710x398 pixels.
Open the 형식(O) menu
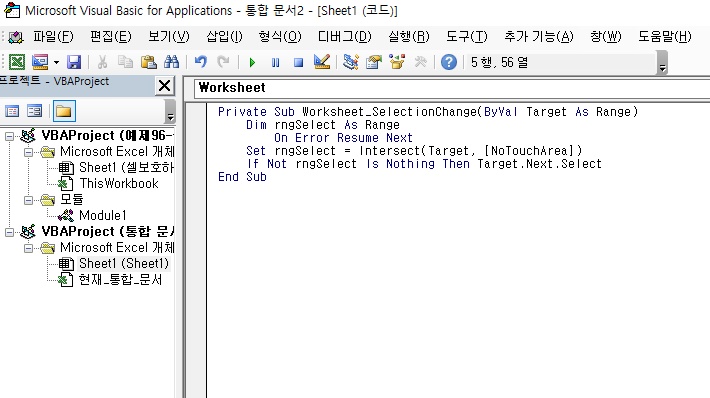280,36
